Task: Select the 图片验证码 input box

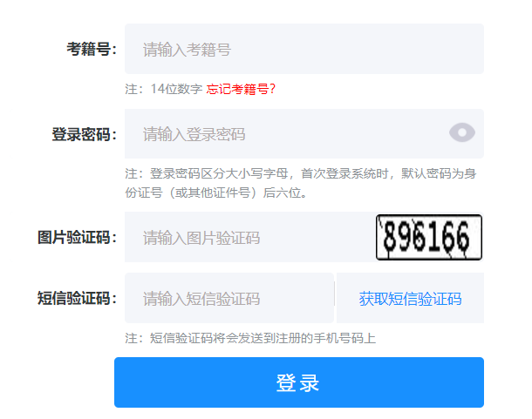Action: pyautogui.click(x=249, y=237)
